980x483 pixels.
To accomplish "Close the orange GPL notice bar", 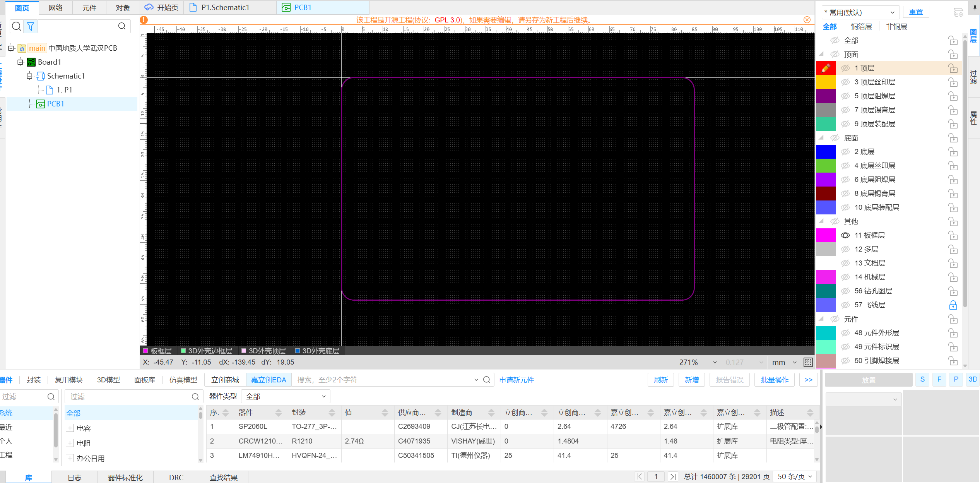I will [807, 20].
